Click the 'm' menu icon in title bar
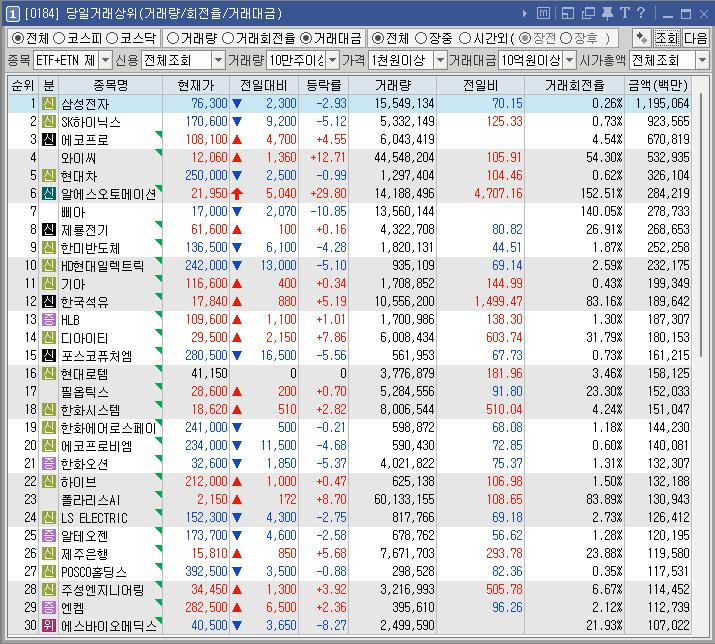This screenshot has height=644, width=715. [x=543, y=13]
